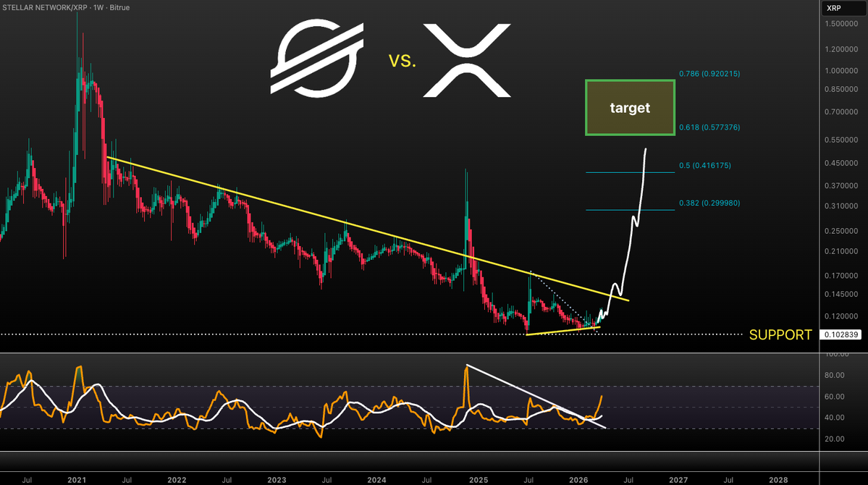Select the 2025 label on the time axis
The height and width of the screenshot is (485, 868).
(x=479, y=479)
